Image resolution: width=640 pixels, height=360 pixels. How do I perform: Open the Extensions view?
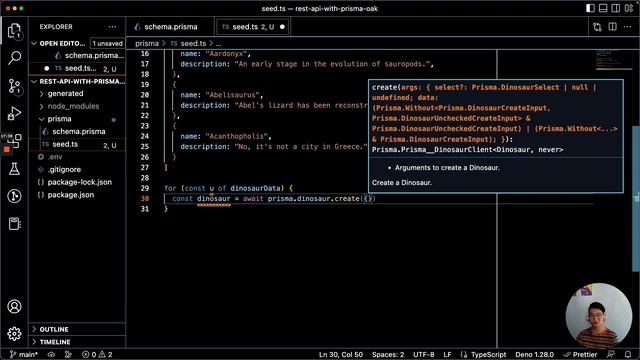(x=16, y=141)
